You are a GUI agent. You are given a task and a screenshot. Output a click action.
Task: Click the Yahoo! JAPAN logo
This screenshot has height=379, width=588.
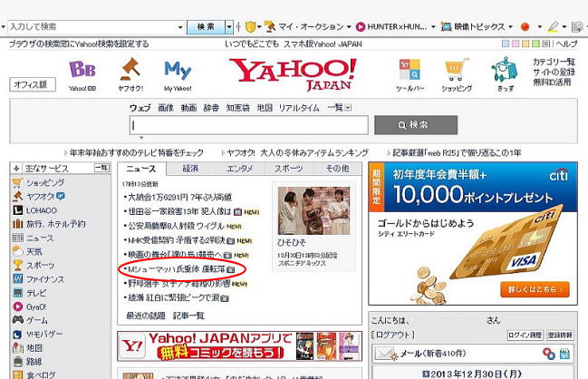[294, 74]
